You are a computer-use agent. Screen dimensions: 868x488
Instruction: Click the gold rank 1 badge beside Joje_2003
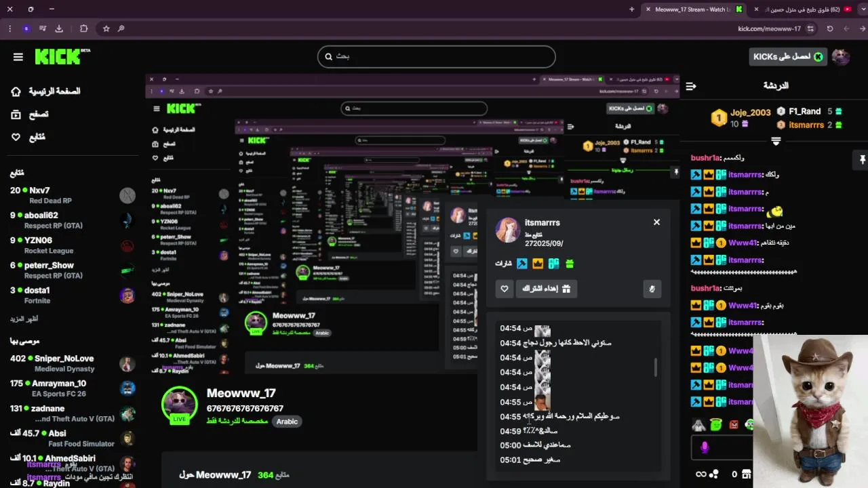click(x=719, y=118)
